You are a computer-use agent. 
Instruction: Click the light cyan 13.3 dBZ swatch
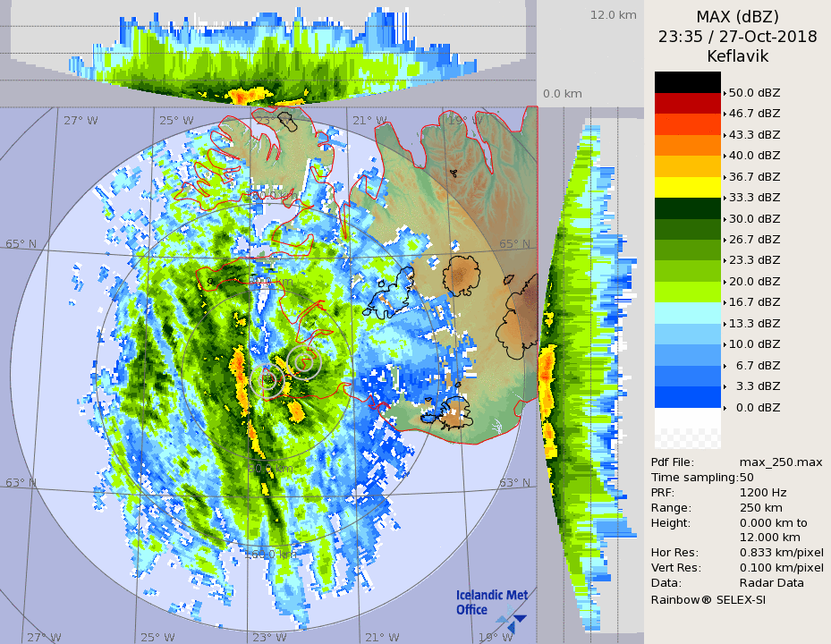click(687, 313)
